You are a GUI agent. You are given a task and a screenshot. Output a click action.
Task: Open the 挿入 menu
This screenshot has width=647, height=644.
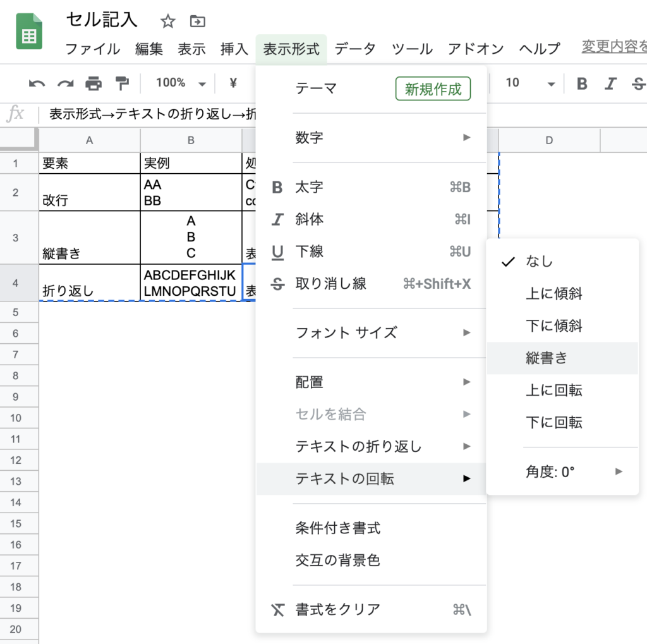[x=234, y=49]
